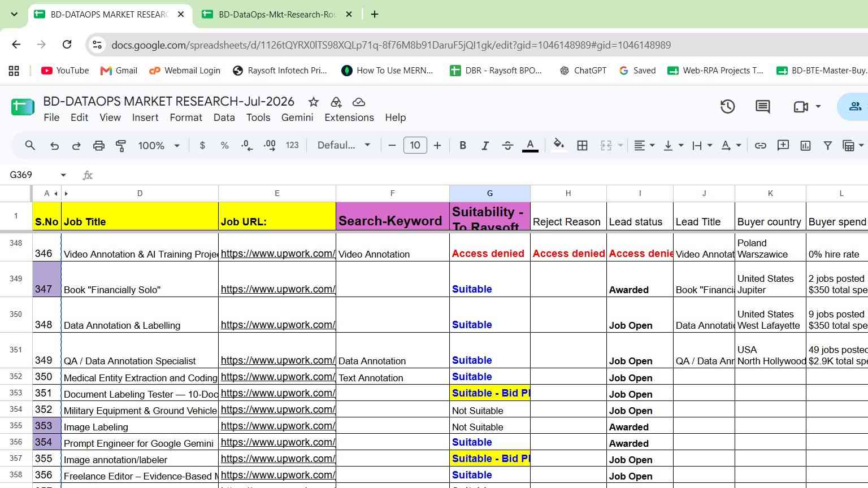Open upwork link for Image Labeling row
Viewport: 868px width, 488px height.
point(277,426)
